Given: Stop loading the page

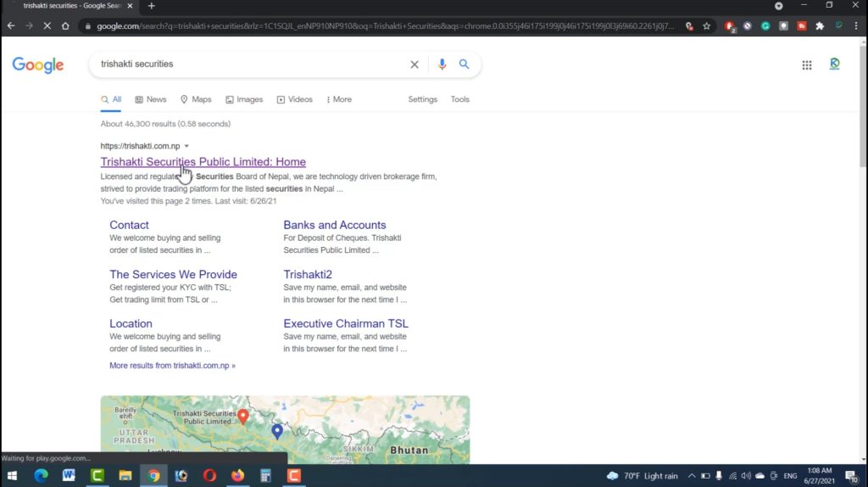Looking at the screenshot, I should point(47,26).
